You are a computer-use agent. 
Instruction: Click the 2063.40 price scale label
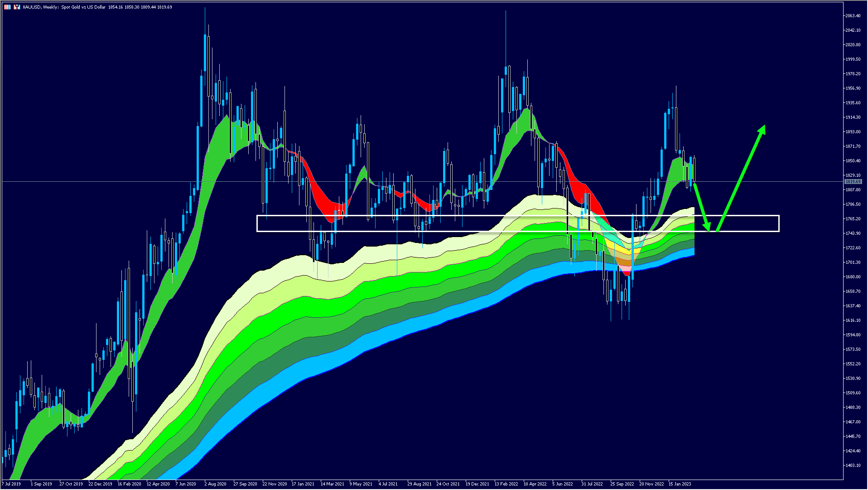click(853, 16)
